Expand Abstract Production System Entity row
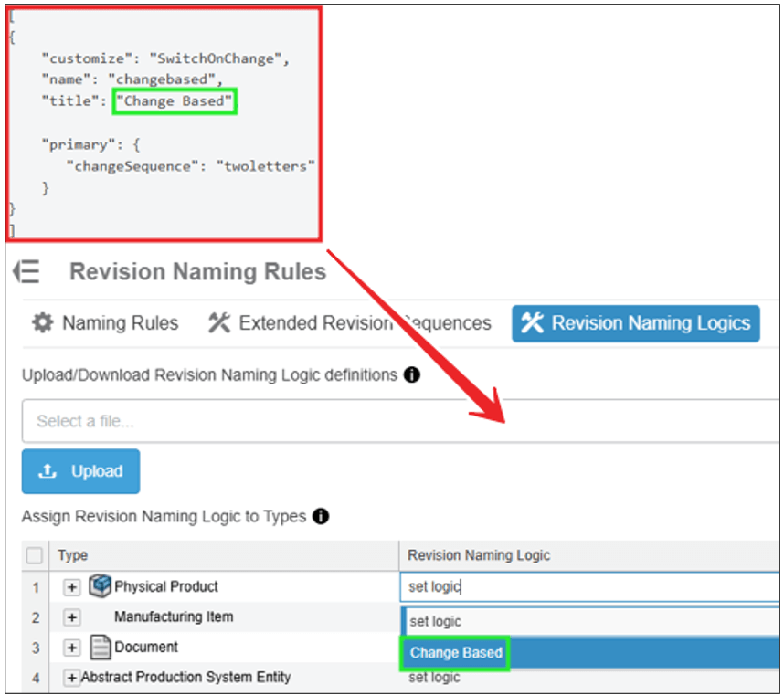Screen dimensions: 784x695 point(72,678)
